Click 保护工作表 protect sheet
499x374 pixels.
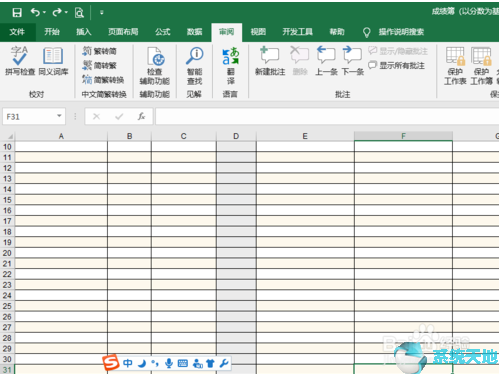[455, 66]
